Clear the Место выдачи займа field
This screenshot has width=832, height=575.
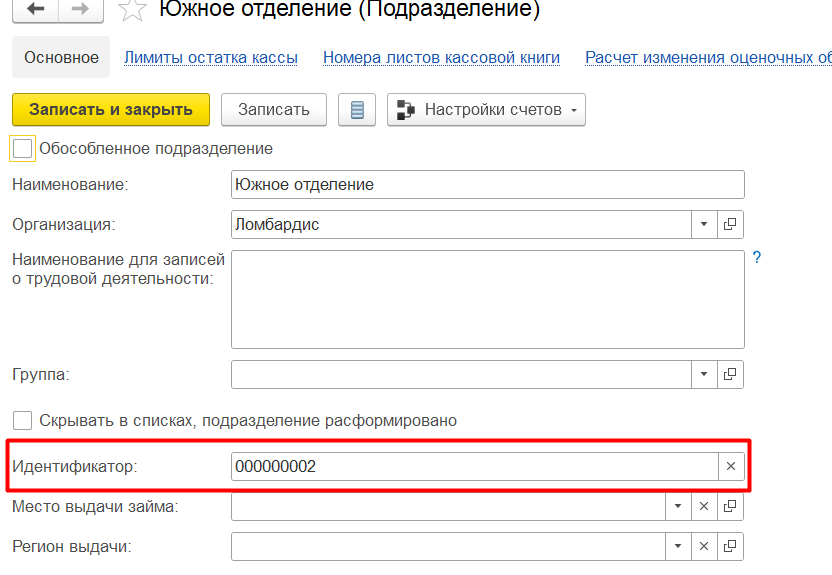(704, 507)
